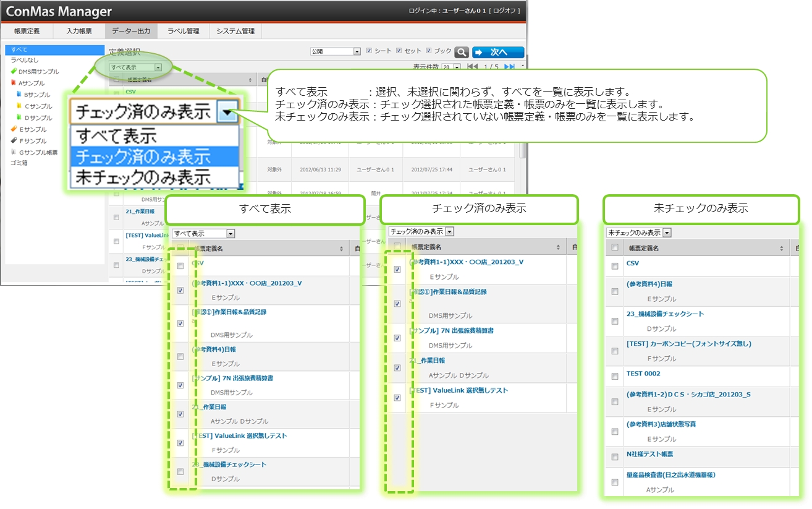The image size is (812, 509).
Task: Check N社様テスト帳票 row in the 未チェックのみ表示 panel
Action: point(615,457)
